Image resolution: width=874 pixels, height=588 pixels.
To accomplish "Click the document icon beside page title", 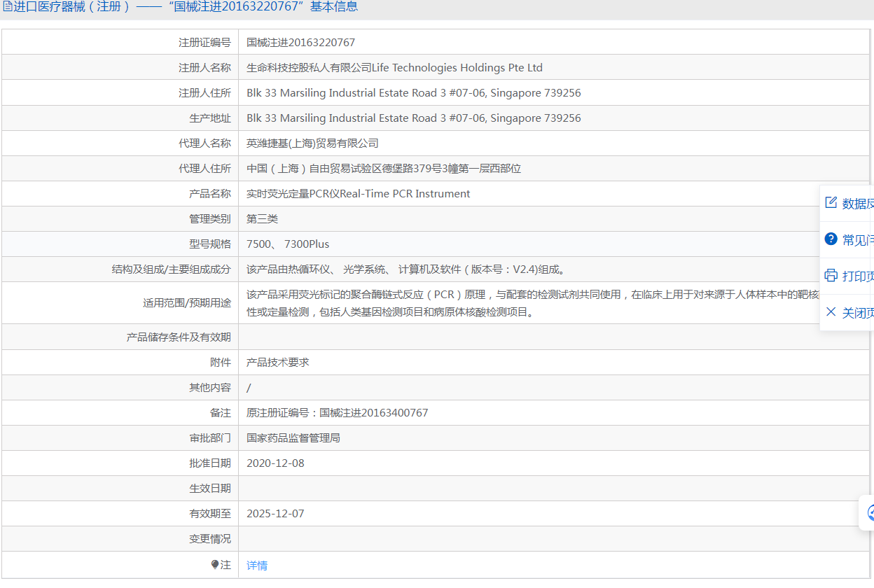I will click(8, 7).
